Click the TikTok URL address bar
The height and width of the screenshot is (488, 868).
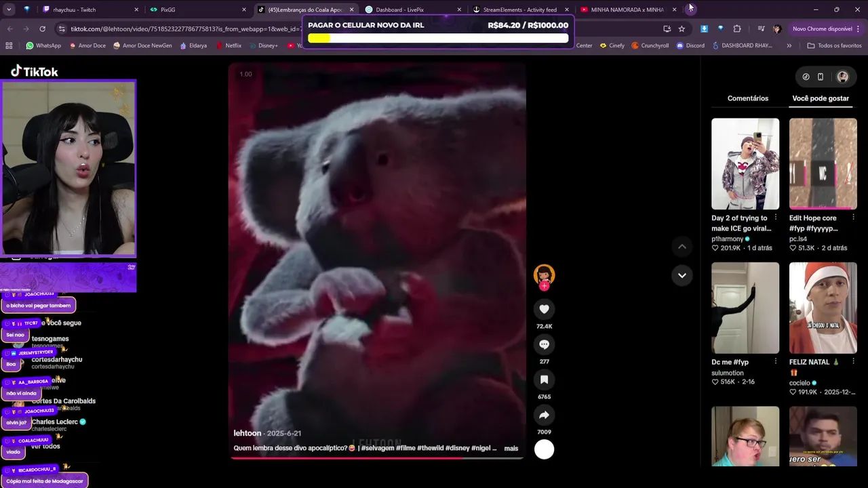[184, 28]
